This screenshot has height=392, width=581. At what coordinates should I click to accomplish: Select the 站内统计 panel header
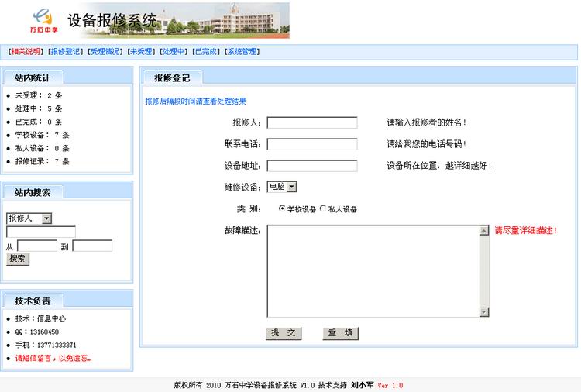33,77
